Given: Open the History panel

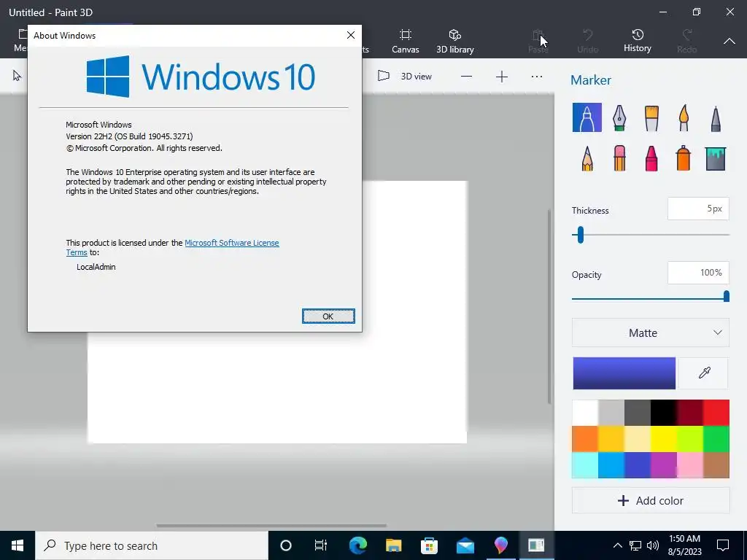Looking at the screenshot, I should tap(638, 41).
